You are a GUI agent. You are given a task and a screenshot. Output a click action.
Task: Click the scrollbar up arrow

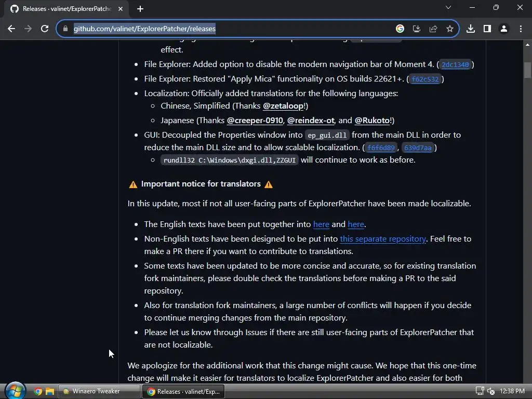click(527, 45)
